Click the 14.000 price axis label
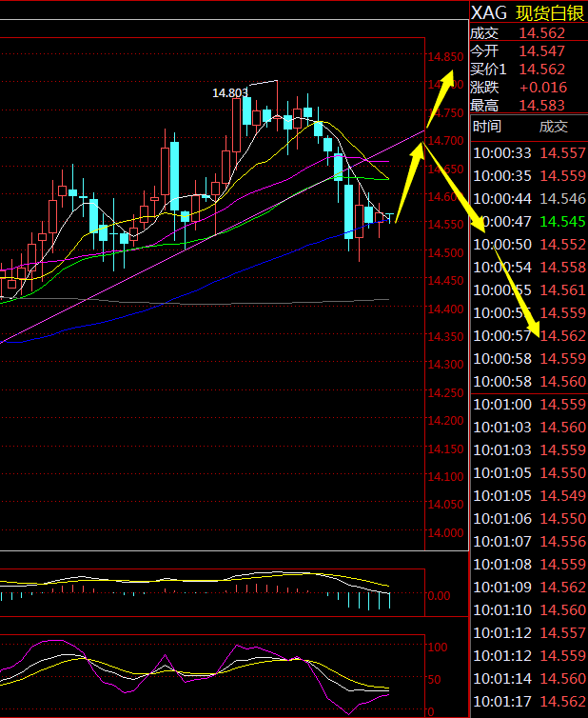Viewport: 588px width, 718px height. point(445,533)
